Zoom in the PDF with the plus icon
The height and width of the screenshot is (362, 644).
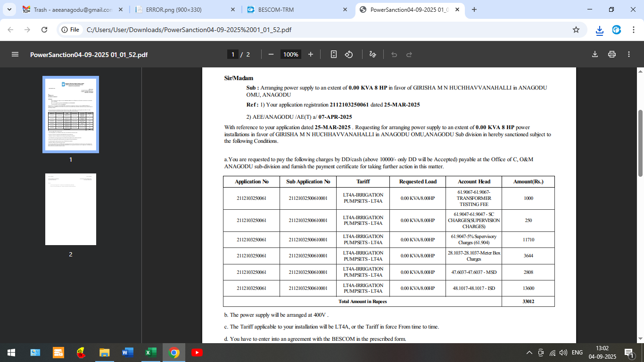[x=311, y=54]
